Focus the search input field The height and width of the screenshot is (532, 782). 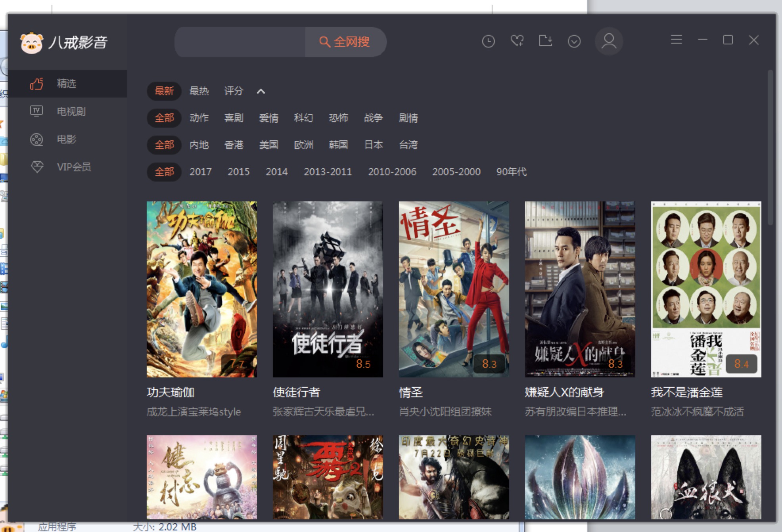(x=240, y=42)
